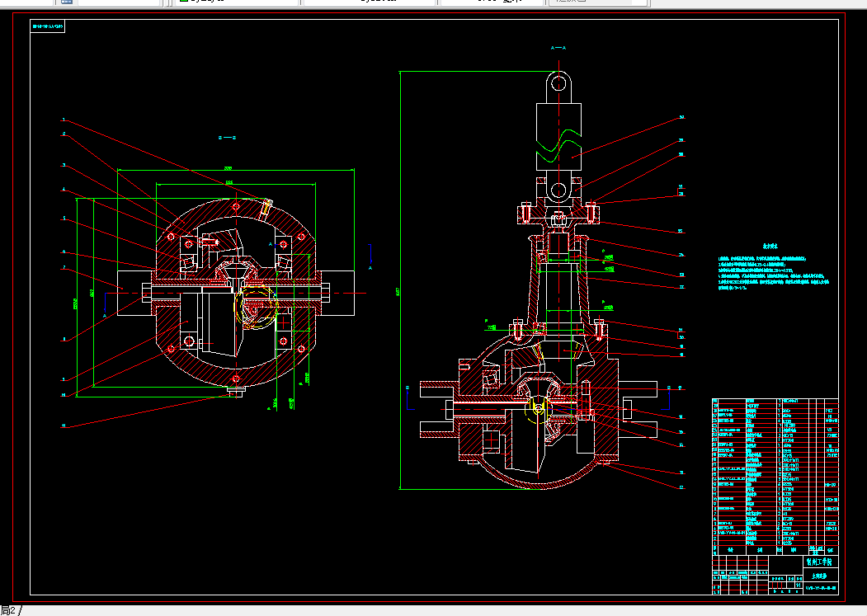Select the drawing number in title block
Image resolution: width=867 pixels, height=616 pixels.
pos(821,588)
